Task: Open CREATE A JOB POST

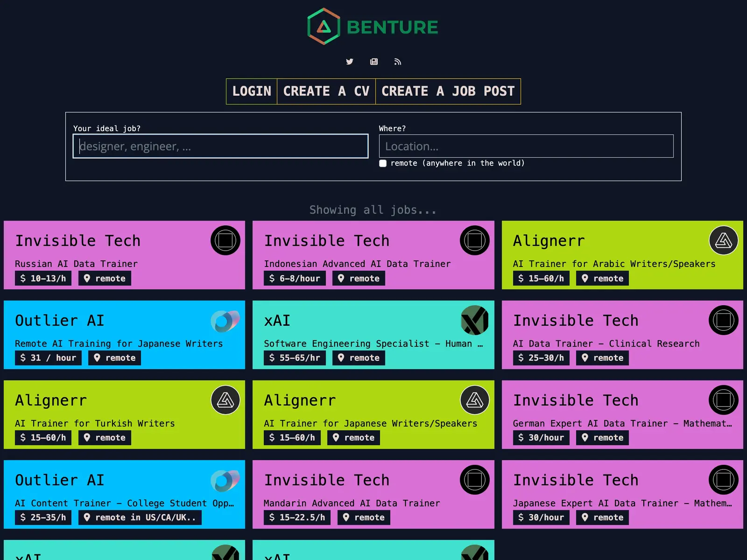Action: coord(448,91)
